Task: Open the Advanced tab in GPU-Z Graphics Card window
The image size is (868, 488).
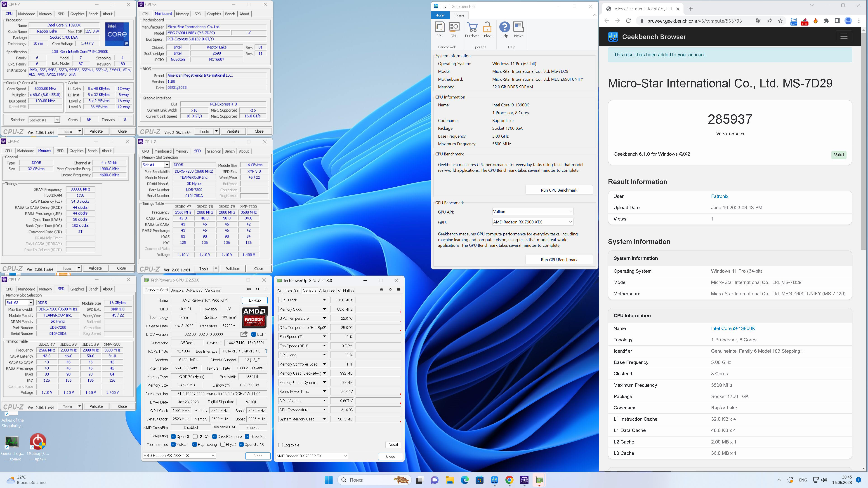Action: 194,290
